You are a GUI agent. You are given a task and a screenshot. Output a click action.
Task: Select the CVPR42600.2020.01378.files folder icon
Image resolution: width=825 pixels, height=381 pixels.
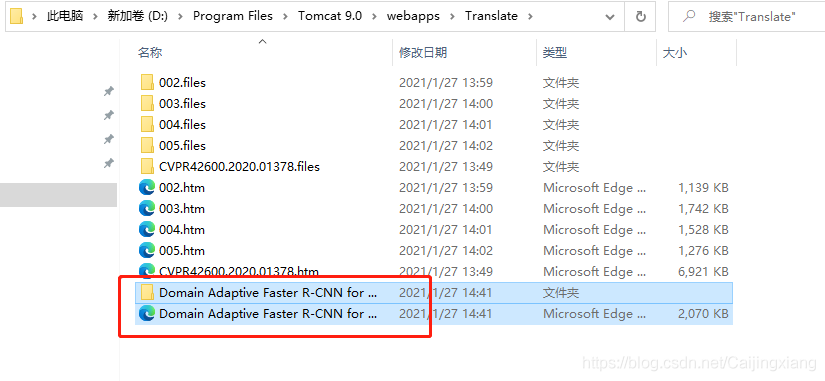tap(147, 167)
